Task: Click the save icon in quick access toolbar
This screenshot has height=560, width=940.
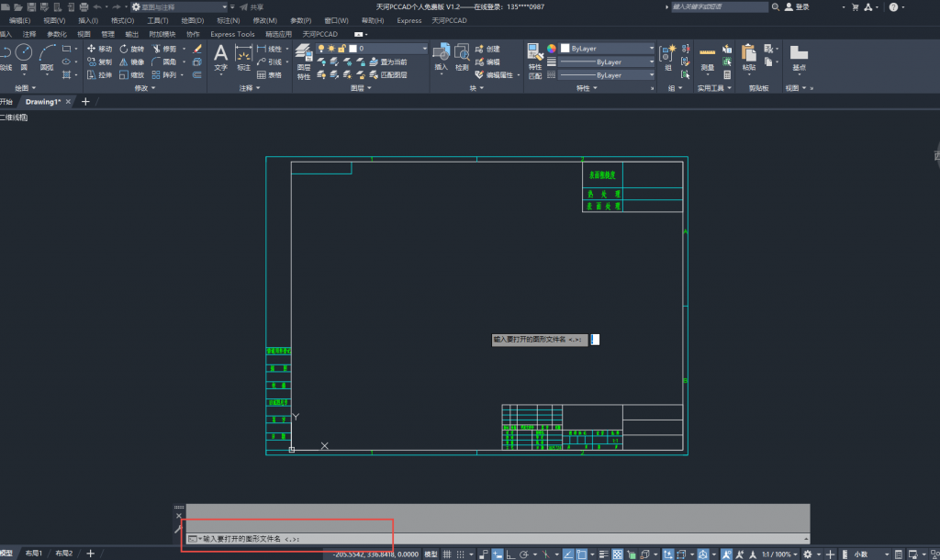Action: (x=31, y=7)
